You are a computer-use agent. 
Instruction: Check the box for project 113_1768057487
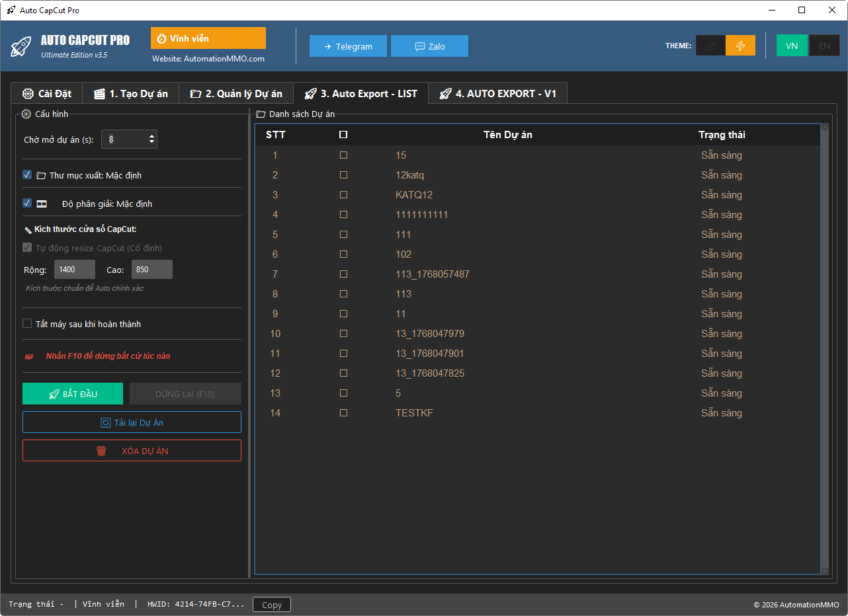click(343, 274)
